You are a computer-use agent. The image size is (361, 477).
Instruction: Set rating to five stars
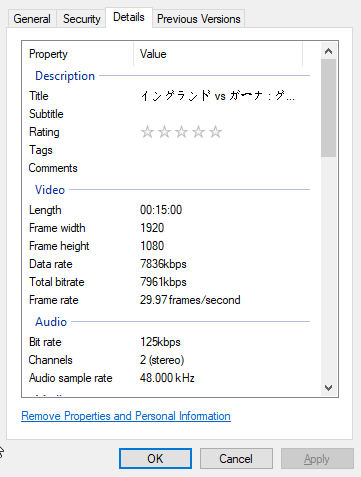pos(215,132)
